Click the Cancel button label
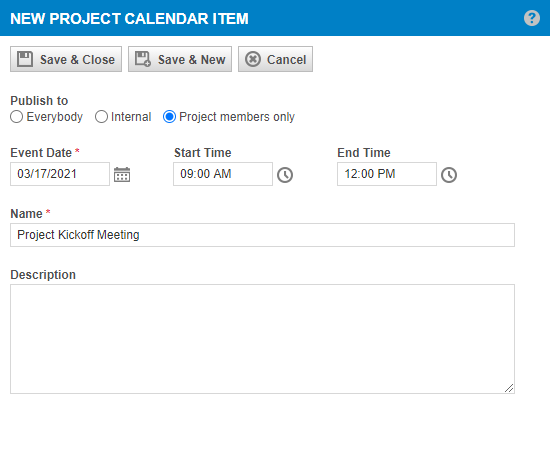This screenshot has height=470, width=550. pyautogui.click(x=287, y=60)
